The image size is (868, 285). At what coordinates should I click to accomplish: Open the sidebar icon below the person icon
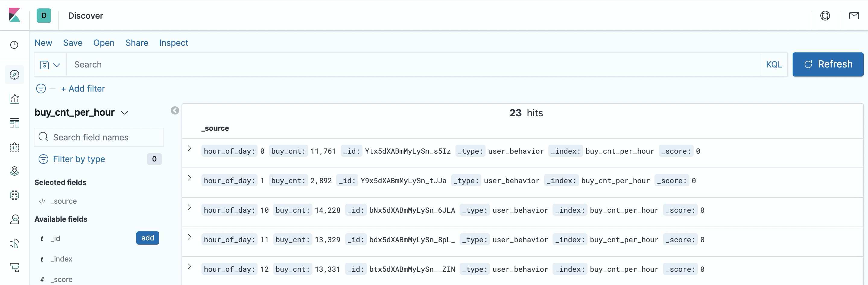tap(14, 244)
